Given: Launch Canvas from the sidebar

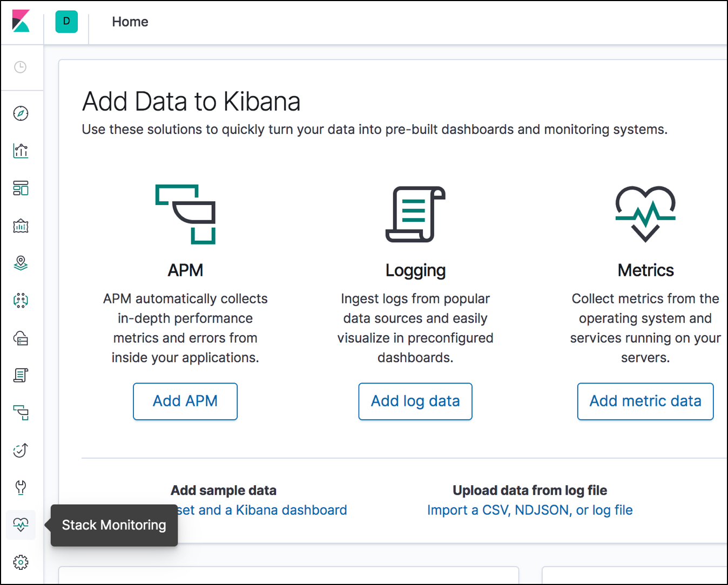Looking at the screenshot, I should tap(20, 226).
